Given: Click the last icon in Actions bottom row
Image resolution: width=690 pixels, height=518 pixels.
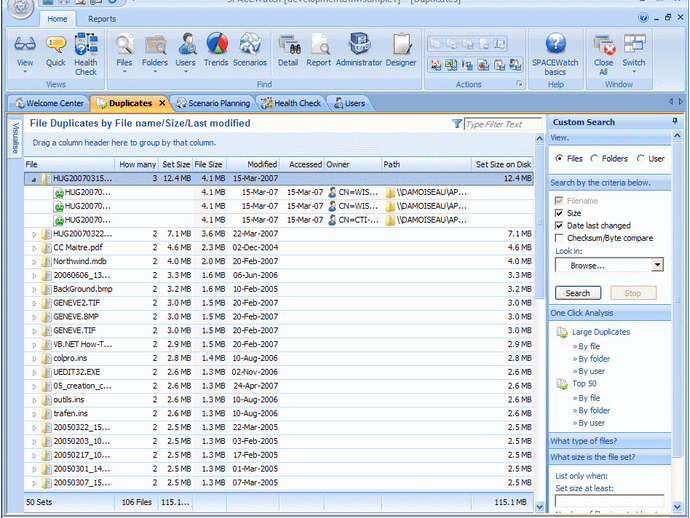Looking at the screenshot, I should click(515, 65).
